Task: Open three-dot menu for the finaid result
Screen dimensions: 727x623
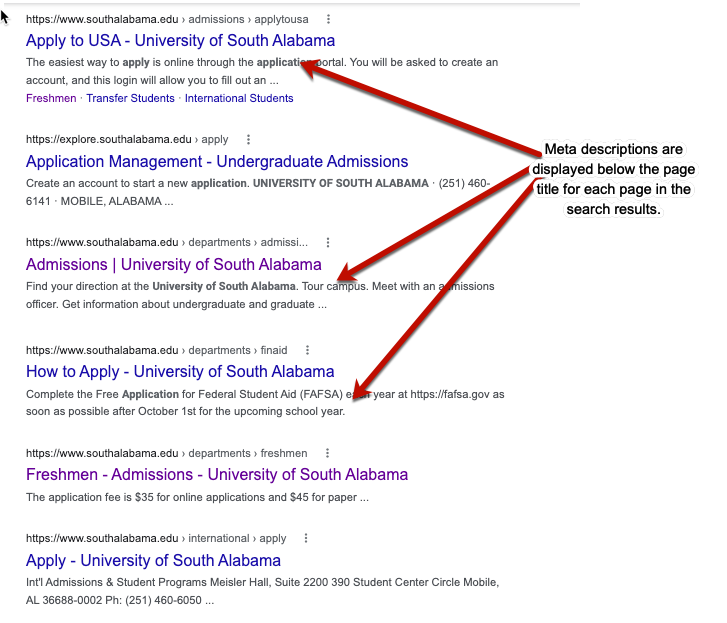Action: coord(307,350)
